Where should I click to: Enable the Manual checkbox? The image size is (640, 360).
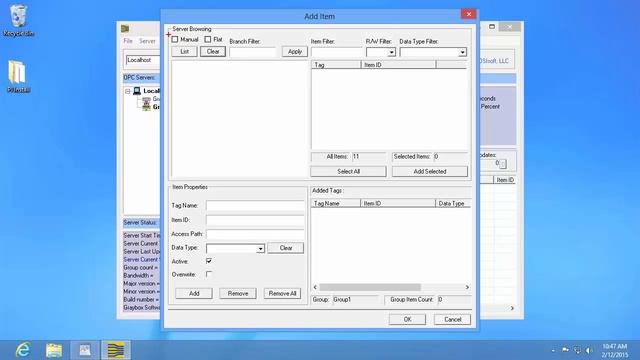coord(175,39)
